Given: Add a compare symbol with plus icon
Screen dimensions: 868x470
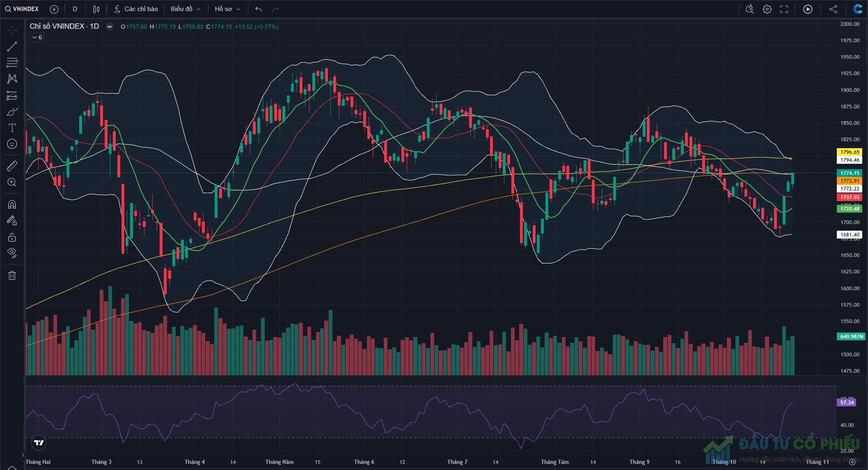Looking at the screenshot, I should (x=54, y=9).
